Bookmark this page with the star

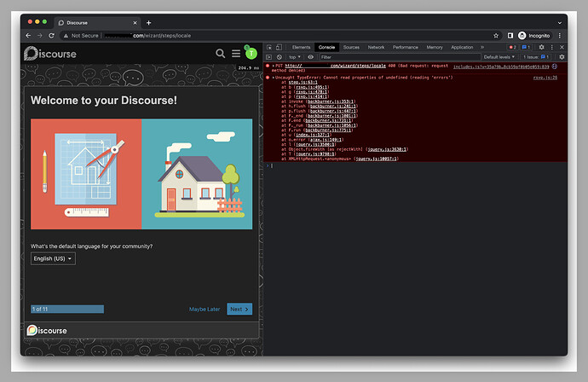[496, 36]
